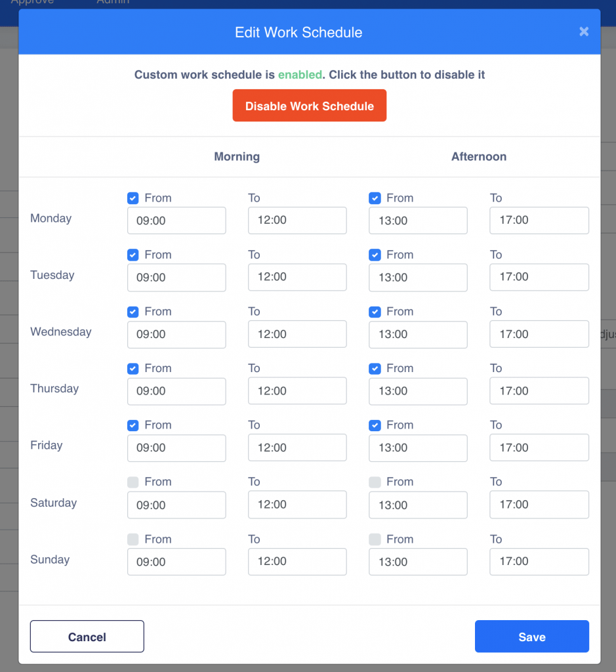Enable Saturday morning checkbox
Image resolution: width=616 pixels, height=672 pixels.
[x=133, y=482]
